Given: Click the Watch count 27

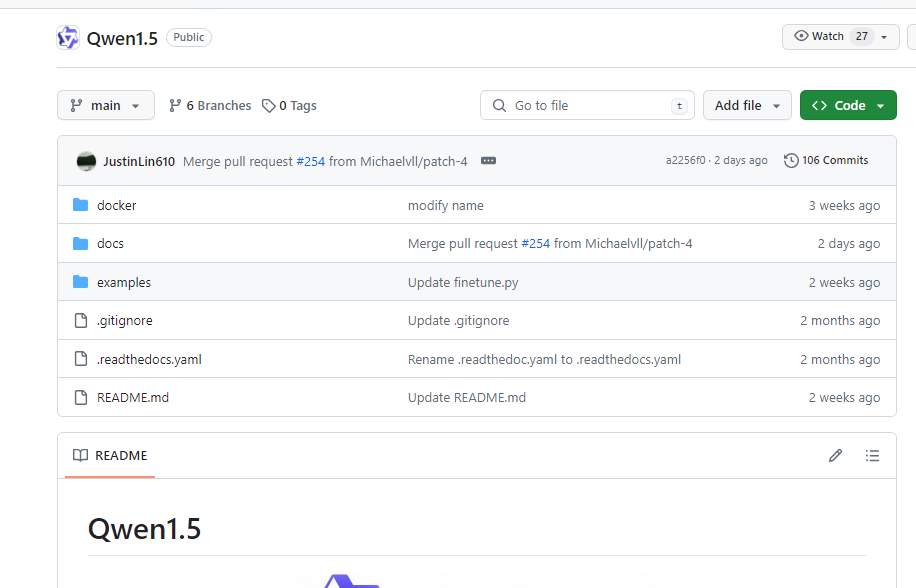Looking at the screenshot, I should 862,36.
